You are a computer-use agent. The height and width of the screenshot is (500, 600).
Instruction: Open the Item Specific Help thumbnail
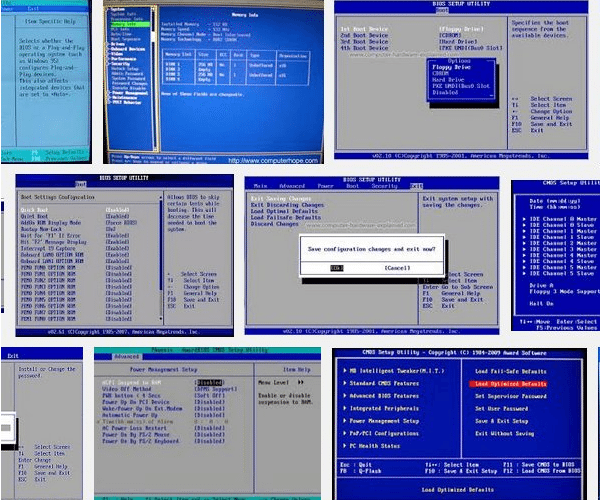point(46,81)
